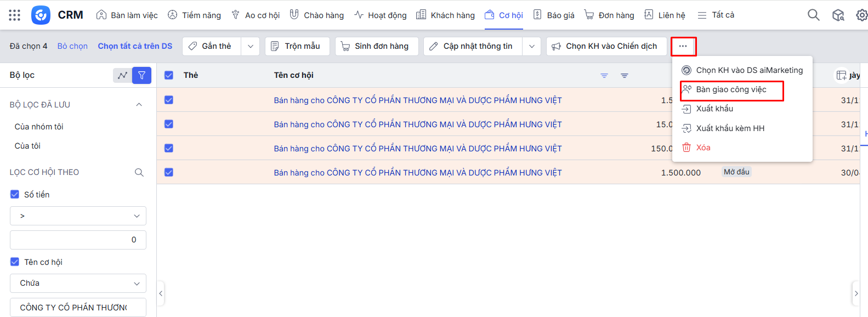This screenshot has width=868, height=317.
Task: Click the 1.500.000 amount cell
Action: click(680, 172)
